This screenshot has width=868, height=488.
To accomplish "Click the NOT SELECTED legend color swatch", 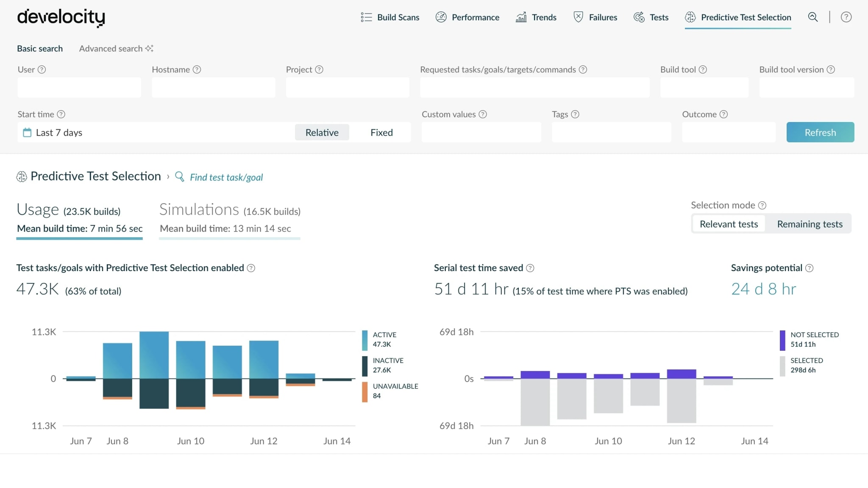I will [x=782, y=340].
